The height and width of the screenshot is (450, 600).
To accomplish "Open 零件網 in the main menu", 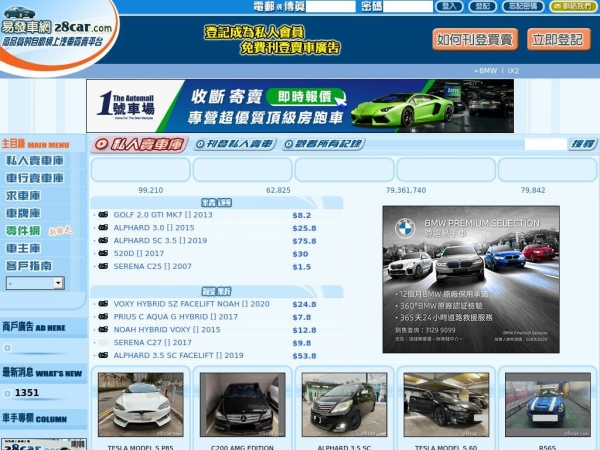I will (x=23, y=231).
